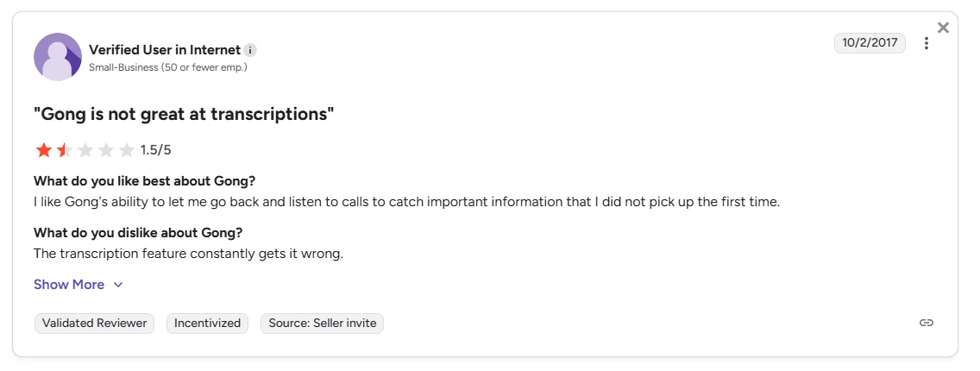Click the reviewer profile avatar
The image size is (980, 371).
click(58, 57)
